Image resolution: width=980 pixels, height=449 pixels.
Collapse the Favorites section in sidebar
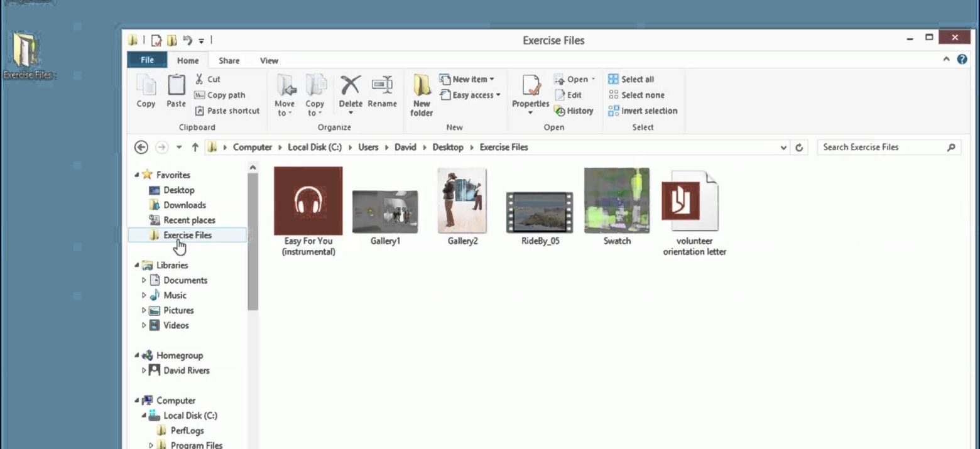137,175
